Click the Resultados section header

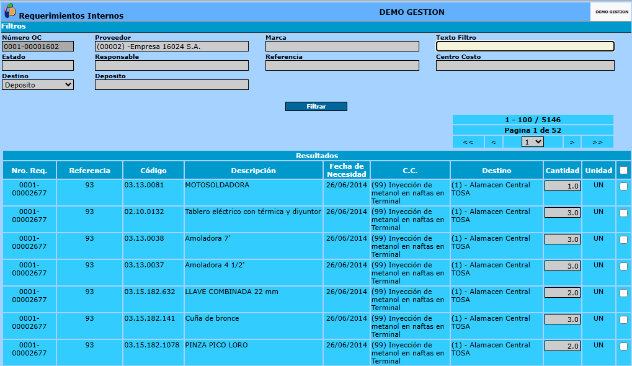(x=317, y=155)
